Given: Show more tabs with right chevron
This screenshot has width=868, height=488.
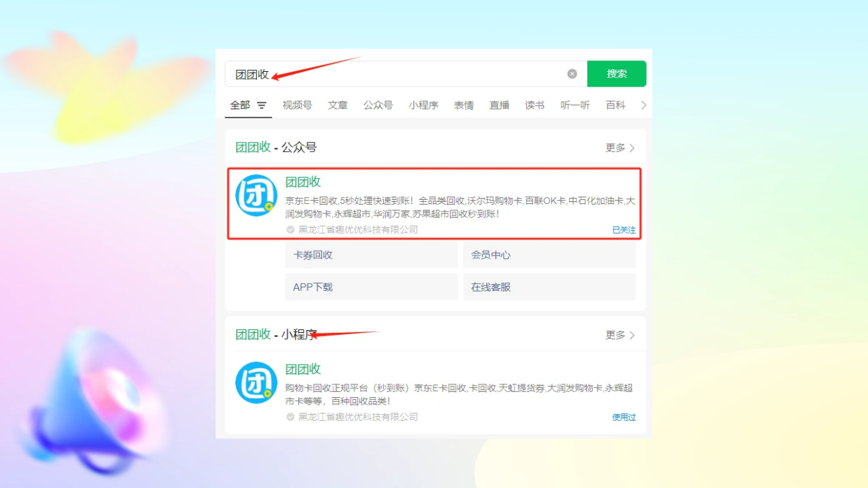Looking at the screenshot, I should click(x=644, y=105).
